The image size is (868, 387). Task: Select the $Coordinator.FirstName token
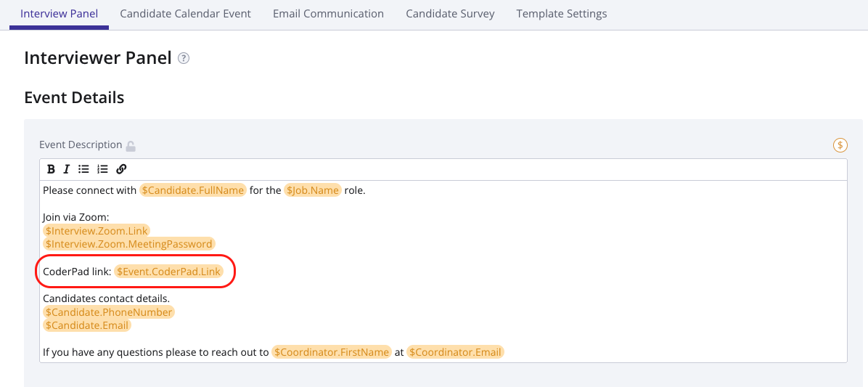tap(332, 352)
